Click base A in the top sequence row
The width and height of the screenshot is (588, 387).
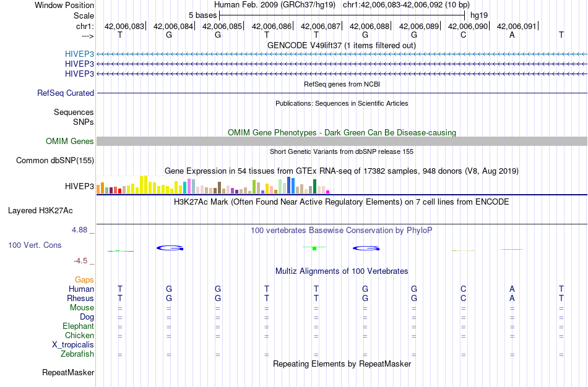pos(512,35)
